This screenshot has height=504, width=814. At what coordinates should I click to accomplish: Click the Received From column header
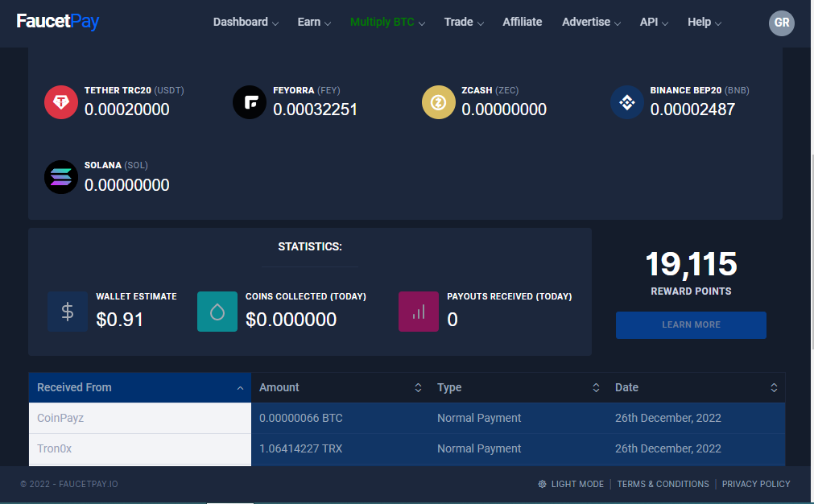139,388
